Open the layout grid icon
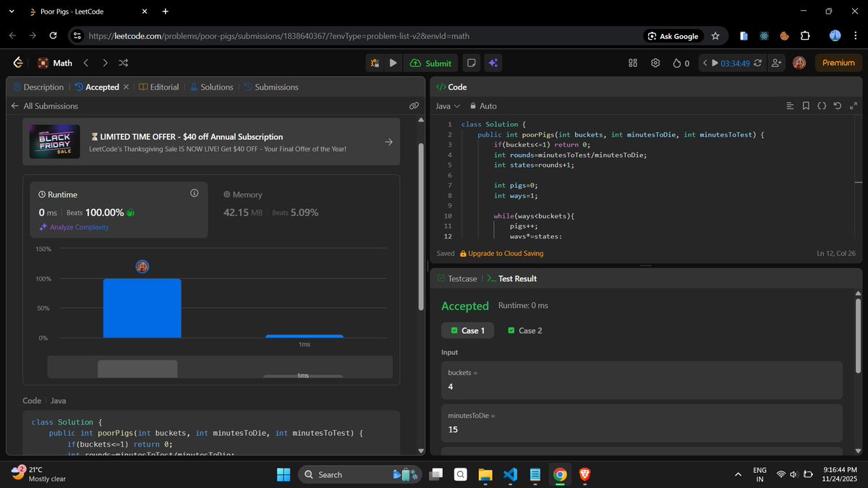Image resolution: width=868 pixels, height=488 pixels. [633, 63]
